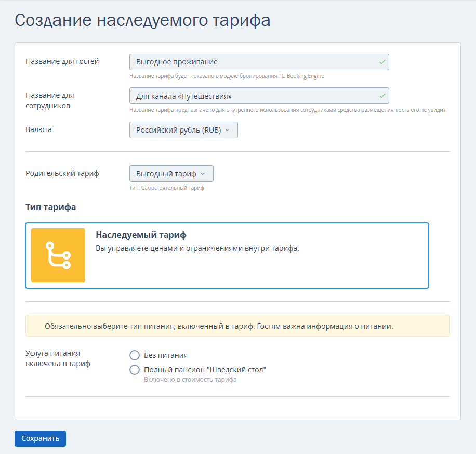Click the green checkmark in the staff name field

(x=382, y=96)
